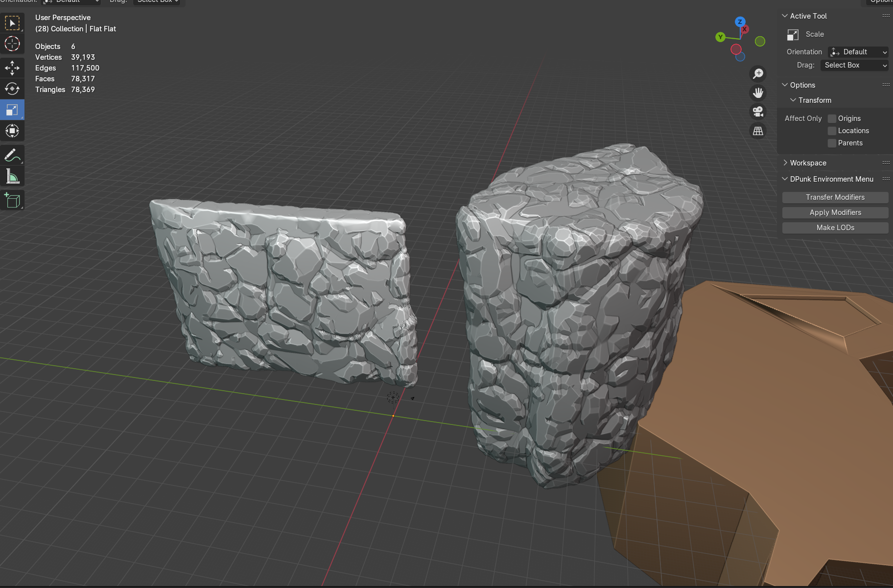Click the flat rock wall mesh
Viewport: 893px width, 588px height.
289,294
